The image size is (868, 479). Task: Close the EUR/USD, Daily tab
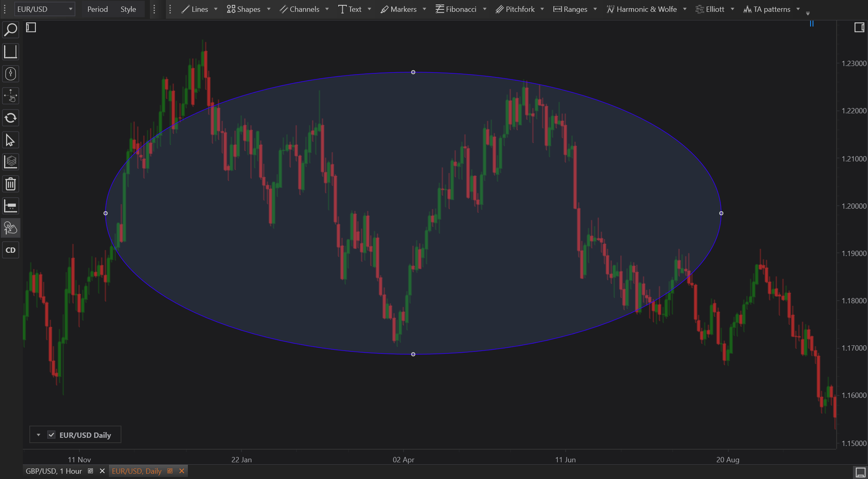182,471
